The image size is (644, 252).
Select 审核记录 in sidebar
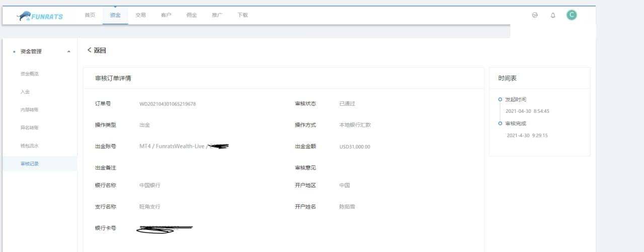click(40, 163)
